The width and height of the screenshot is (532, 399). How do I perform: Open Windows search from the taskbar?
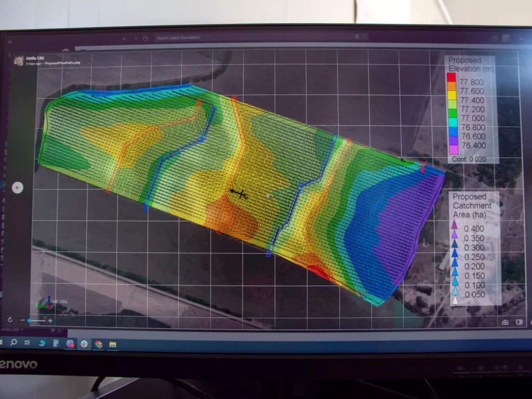point(14,342)
